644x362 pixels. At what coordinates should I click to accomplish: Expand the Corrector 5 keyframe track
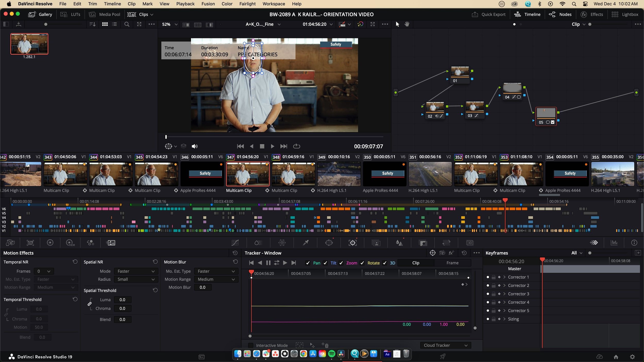pos(504,311)
